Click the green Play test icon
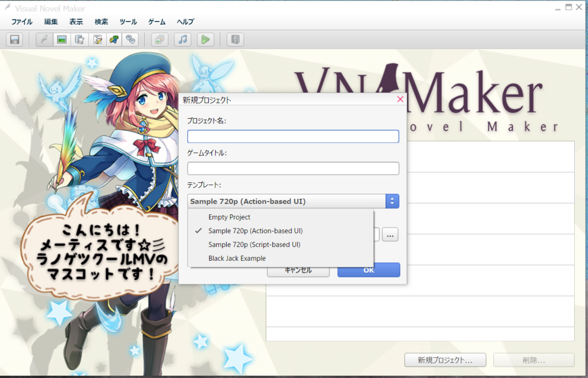The image size is (588, 378). (206, 40)
